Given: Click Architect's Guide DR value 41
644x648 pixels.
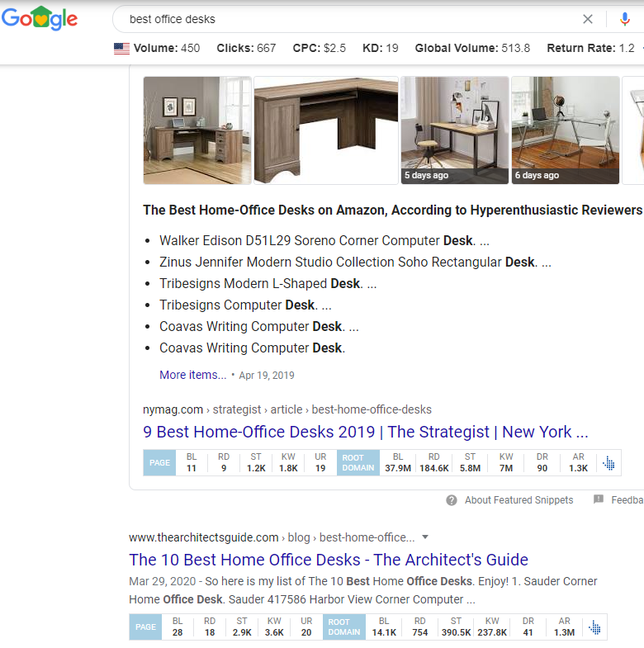Looking at the screenshot, I should [x=528, y=632].
